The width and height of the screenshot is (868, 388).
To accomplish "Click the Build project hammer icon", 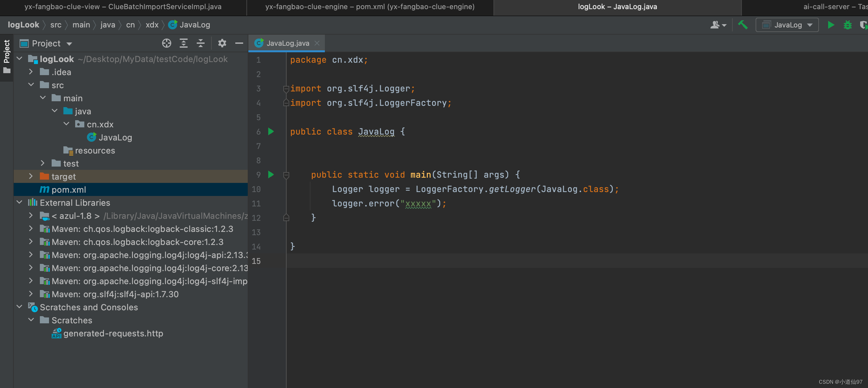I will coord(743,25).
